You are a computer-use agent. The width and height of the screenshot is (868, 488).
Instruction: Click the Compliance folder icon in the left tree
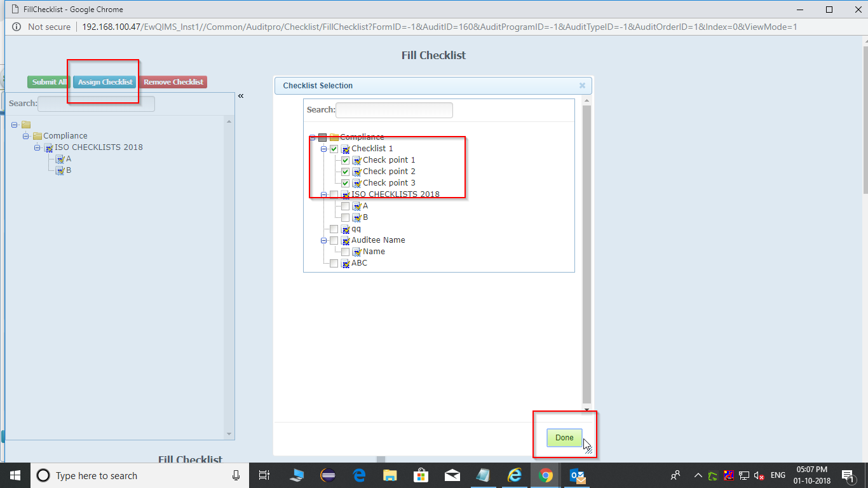[37, 136]
